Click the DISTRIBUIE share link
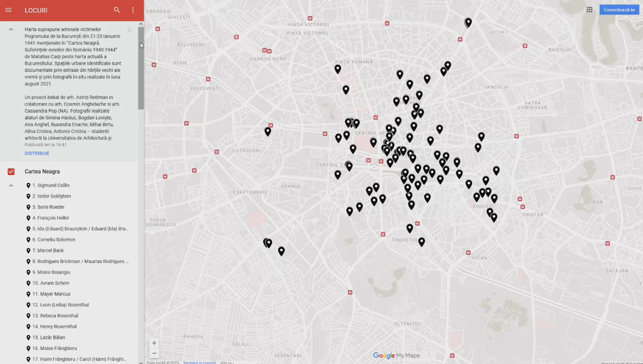 point(37,153)
